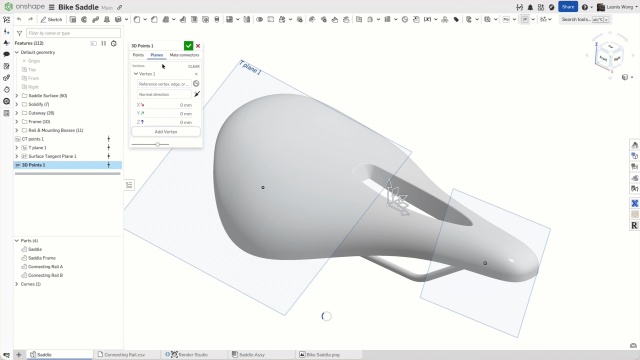Open the notifications bell icon

pos(530,7)
